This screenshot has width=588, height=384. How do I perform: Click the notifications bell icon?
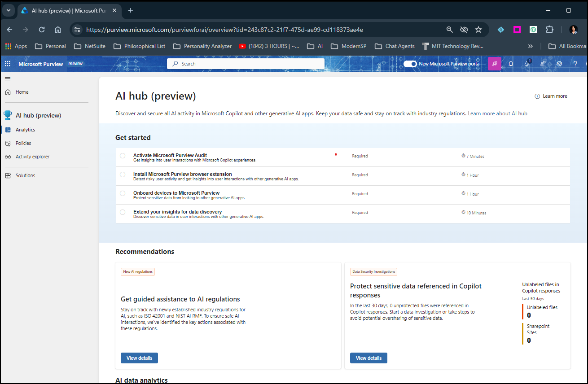point(511,64)
